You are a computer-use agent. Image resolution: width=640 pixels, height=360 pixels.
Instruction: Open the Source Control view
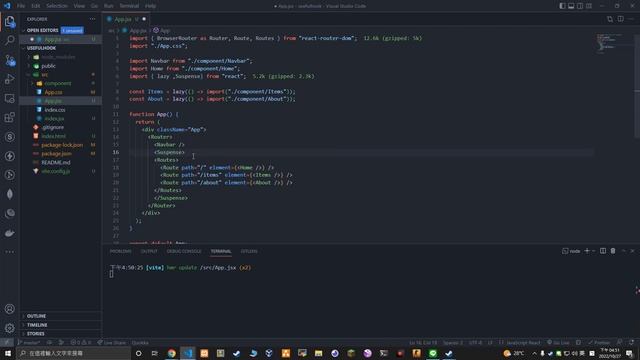[x=10, y=60]
